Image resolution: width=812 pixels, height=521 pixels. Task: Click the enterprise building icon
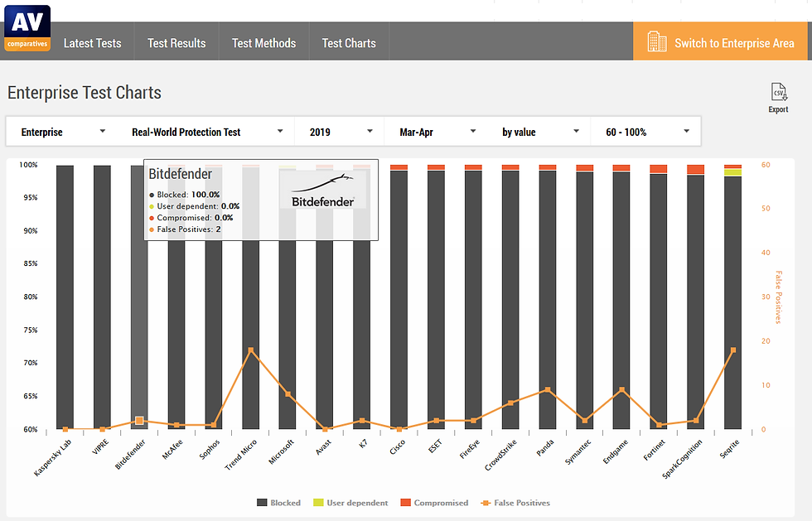pos(656,41)
